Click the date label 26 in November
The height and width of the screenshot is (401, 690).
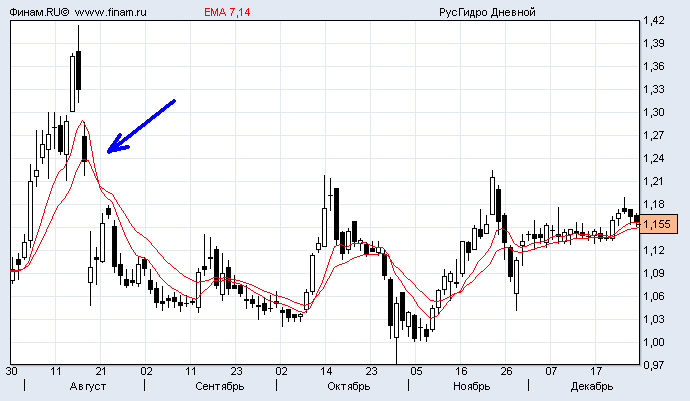(x=506, y=371)
